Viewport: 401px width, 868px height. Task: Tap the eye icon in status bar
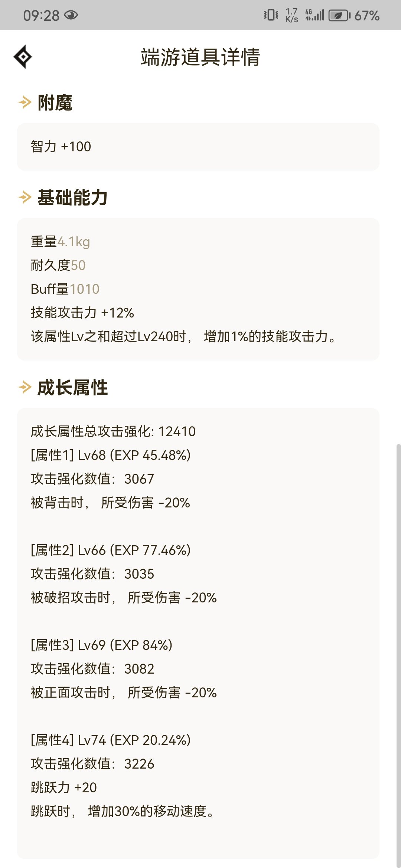[71, 15]
